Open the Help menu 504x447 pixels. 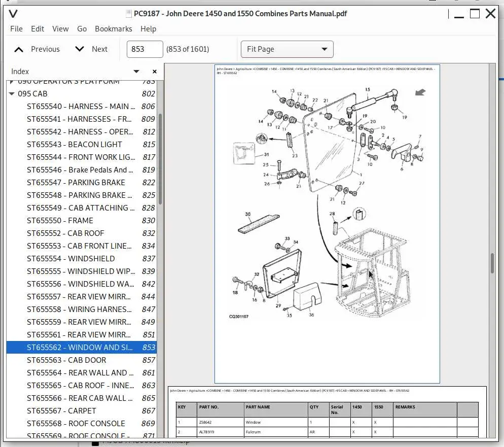tap(148, 29)
